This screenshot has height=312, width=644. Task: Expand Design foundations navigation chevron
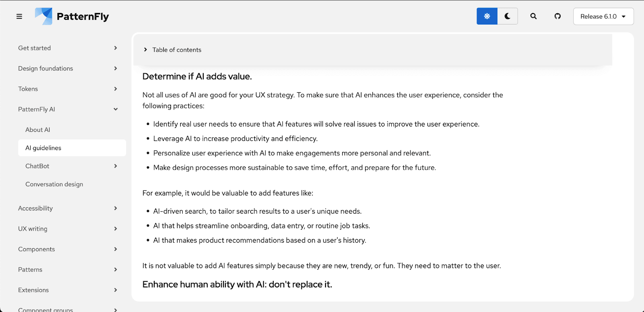coord(116,69)
